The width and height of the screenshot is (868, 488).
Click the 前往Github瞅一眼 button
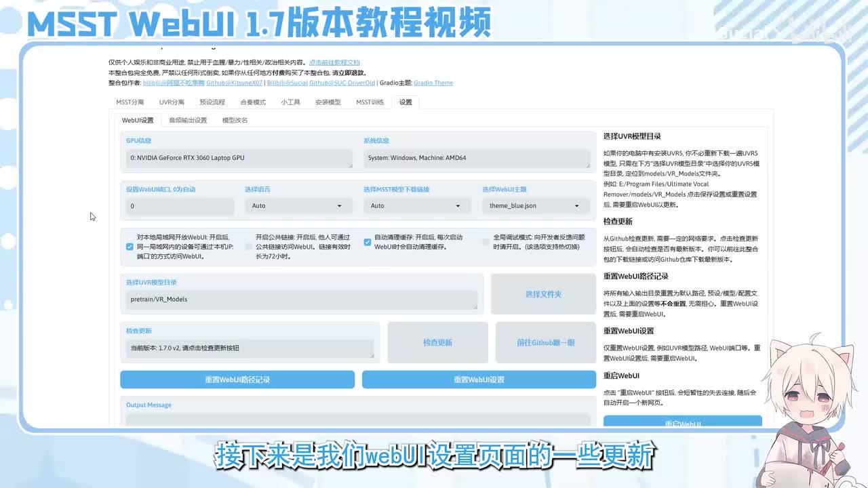[x=546, y=342]
